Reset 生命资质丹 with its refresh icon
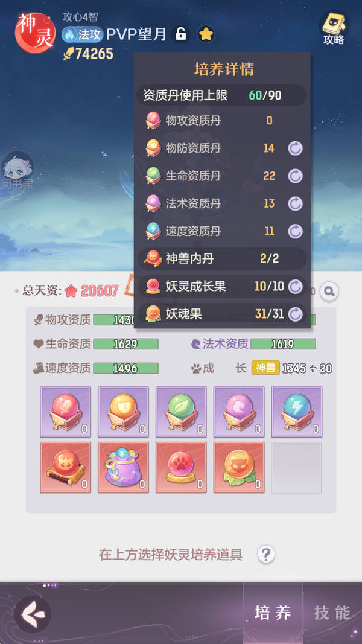 [295, 176]
